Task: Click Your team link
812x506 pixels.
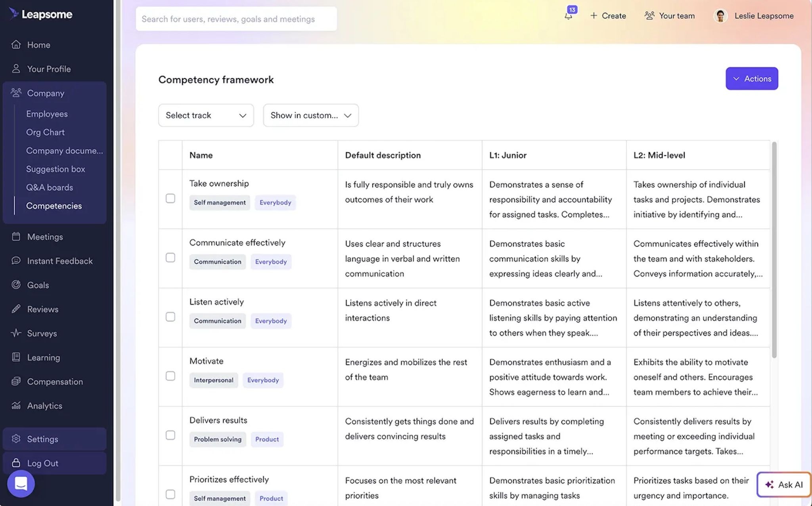Action: point(669,16)
